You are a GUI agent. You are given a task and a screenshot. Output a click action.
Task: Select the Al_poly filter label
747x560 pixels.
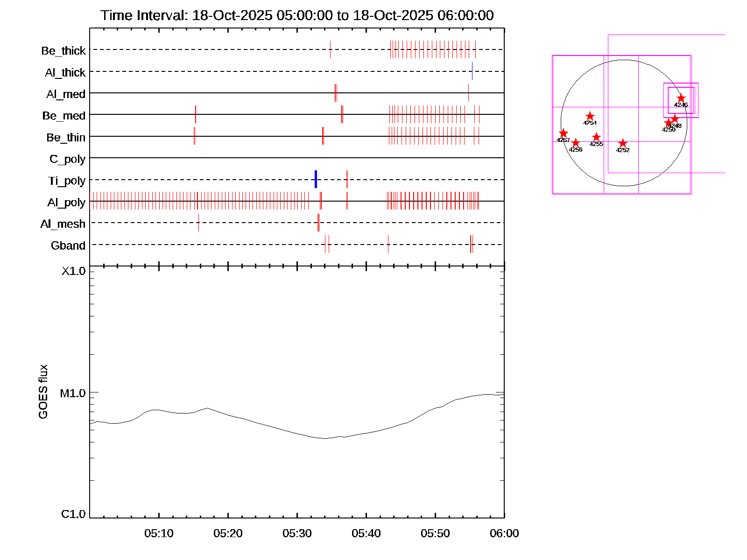66,203
